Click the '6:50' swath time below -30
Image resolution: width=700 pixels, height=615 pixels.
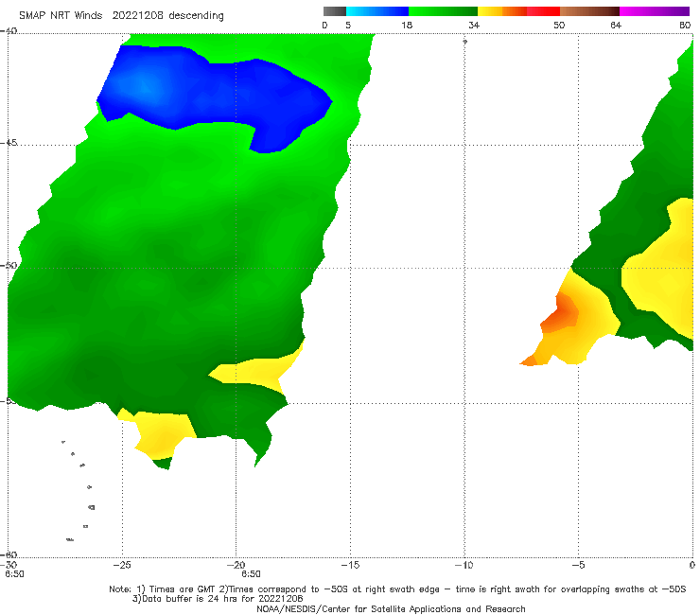click(x=14, y=574)
